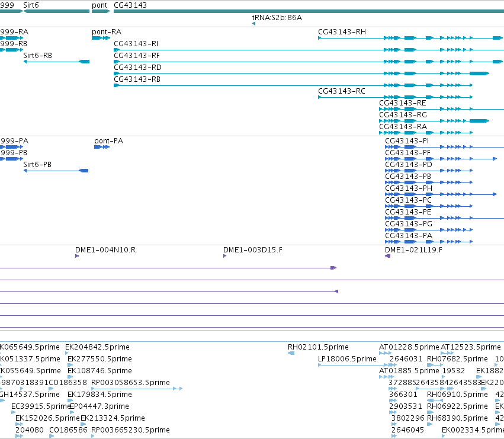Click the 3802296 EST label
Screen dimensions: 504x439
[x=407, y=418]
